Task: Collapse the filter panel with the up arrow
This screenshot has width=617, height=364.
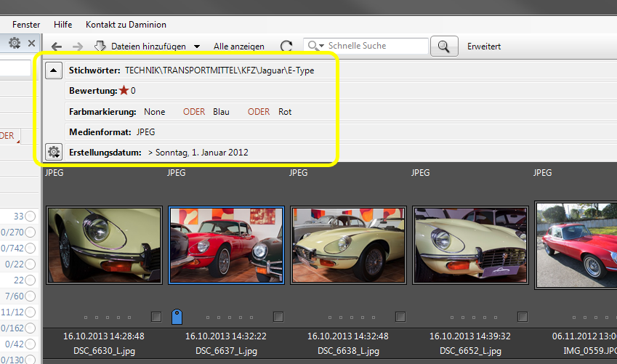Action: point(54,70)
